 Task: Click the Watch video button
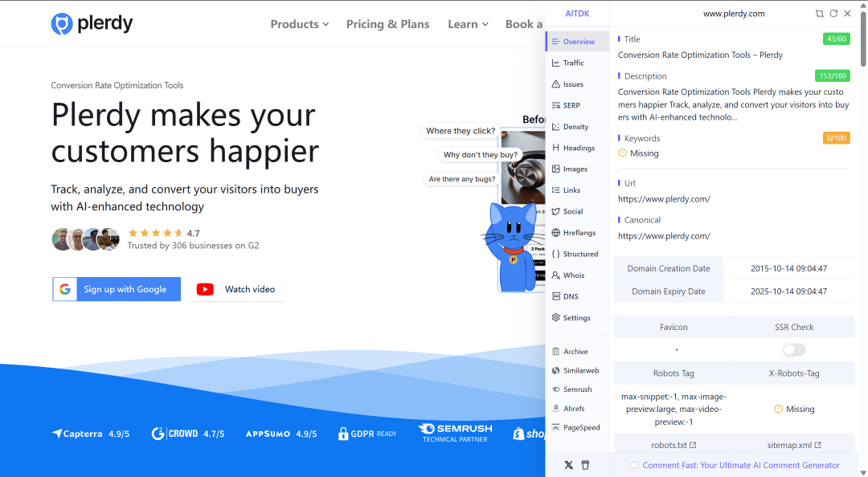237,289
